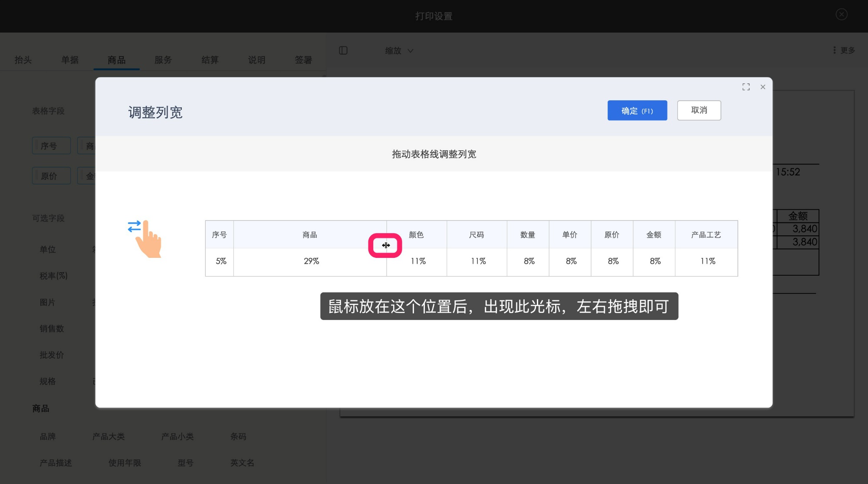Add the 批发价 optional field

(52, 355)
